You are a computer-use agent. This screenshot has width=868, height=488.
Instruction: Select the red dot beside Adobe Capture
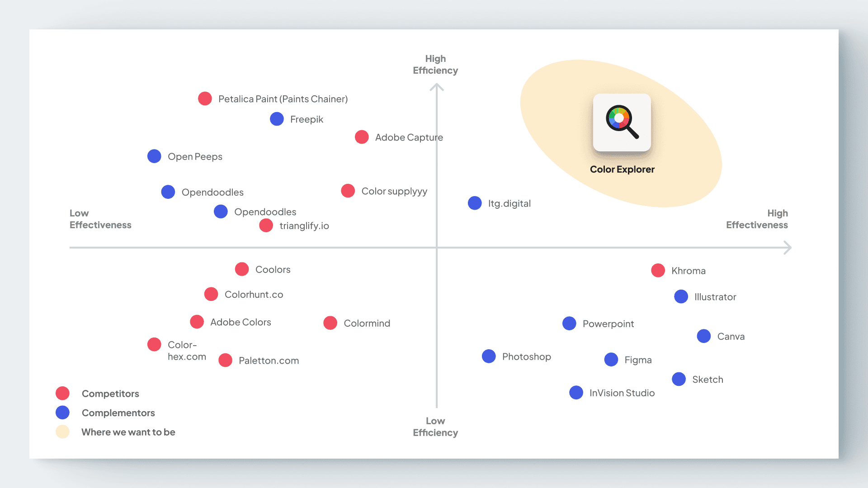(x=362, y=137)
